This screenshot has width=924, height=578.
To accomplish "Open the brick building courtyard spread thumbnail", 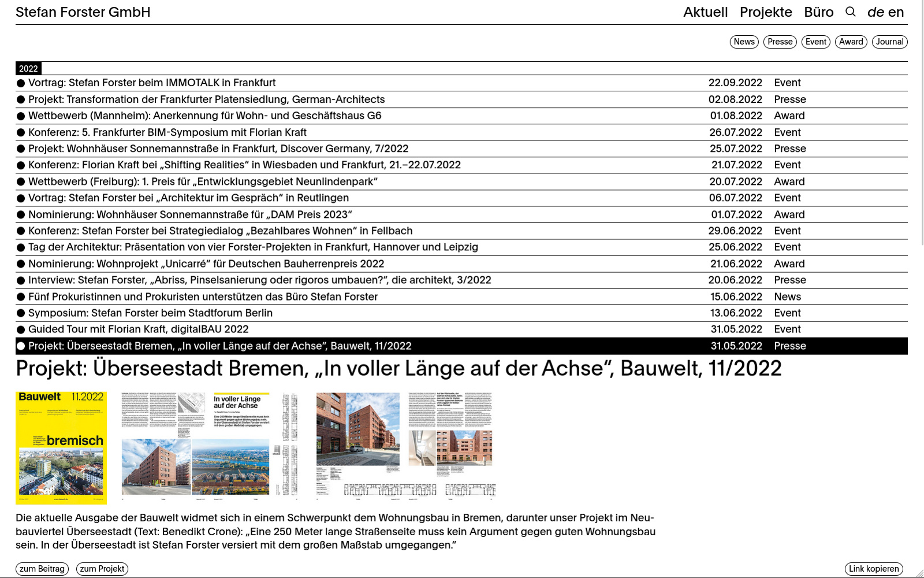I will (x=405, y=445).
